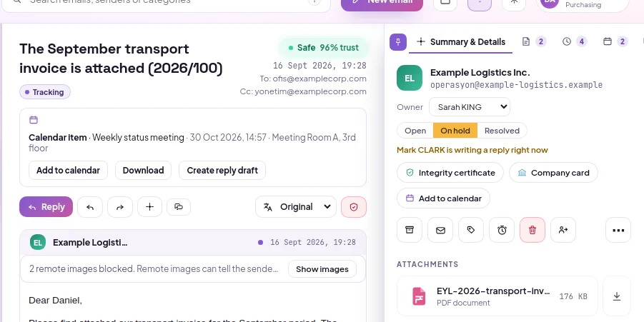This screenshot has width=644, height=322.
Task: Click the New email button
Action: [382, 1]
